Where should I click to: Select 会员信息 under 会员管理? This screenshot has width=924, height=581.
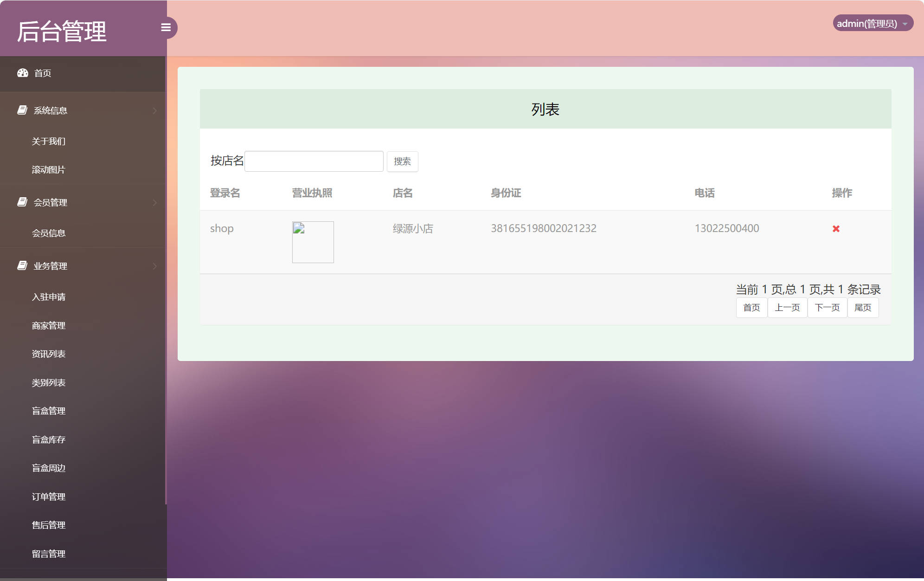pyautogui.click(x=49, y=232)
